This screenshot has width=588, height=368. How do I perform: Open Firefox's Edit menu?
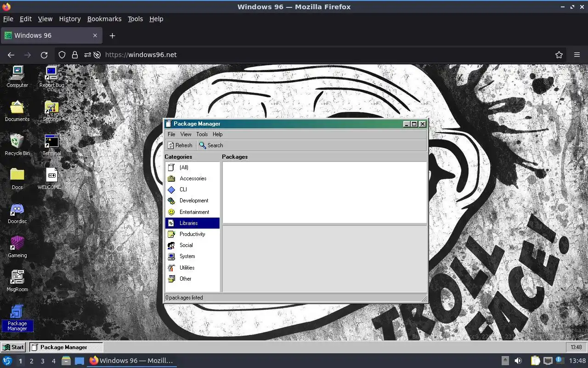coord(26,19)
